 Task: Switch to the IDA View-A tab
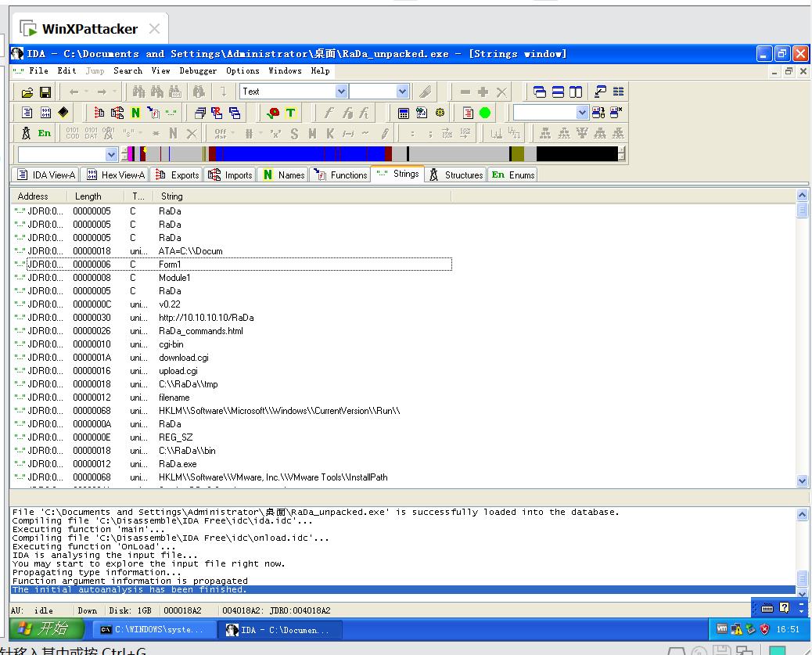point(45,175)
